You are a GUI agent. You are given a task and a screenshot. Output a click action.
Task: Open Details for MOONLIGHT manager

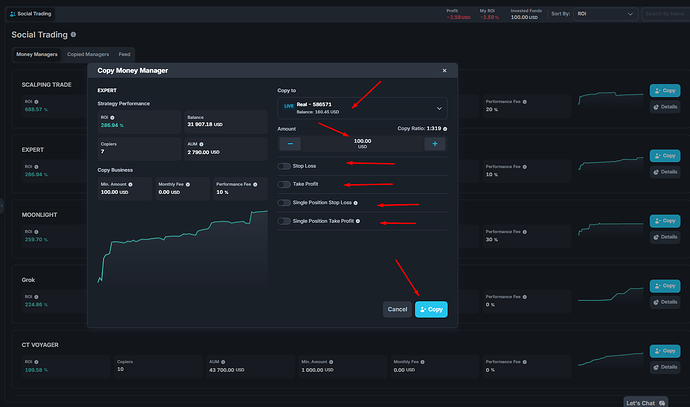[x=665, y=237]
